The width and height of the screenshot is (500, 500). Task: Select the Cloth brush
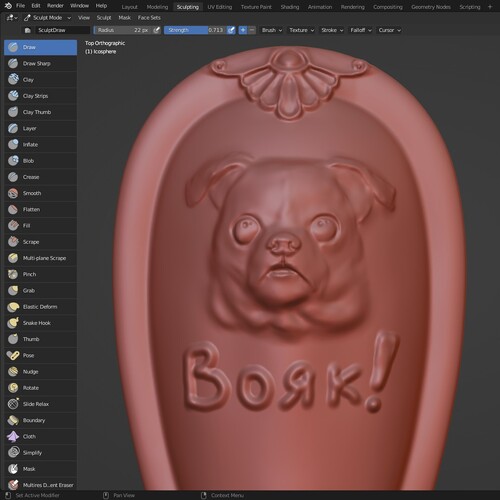(40, 437)
